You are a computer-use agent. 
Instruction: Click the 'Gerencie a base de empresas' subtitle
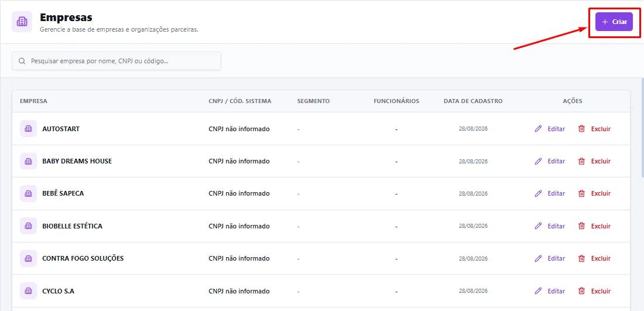119,30
